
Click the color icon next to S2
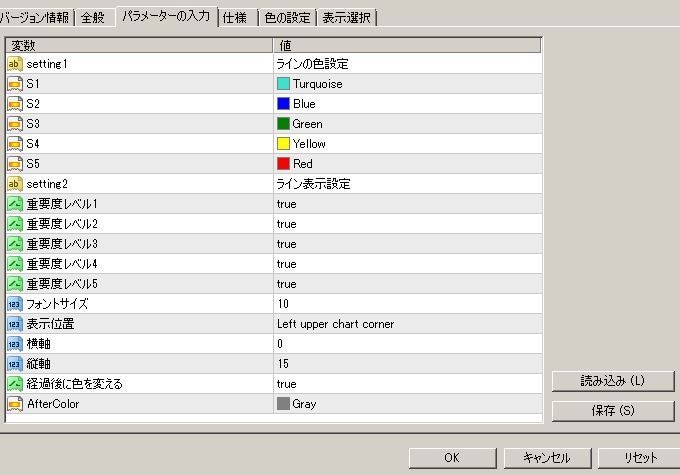pyautogui.click(x=15, y=104)
